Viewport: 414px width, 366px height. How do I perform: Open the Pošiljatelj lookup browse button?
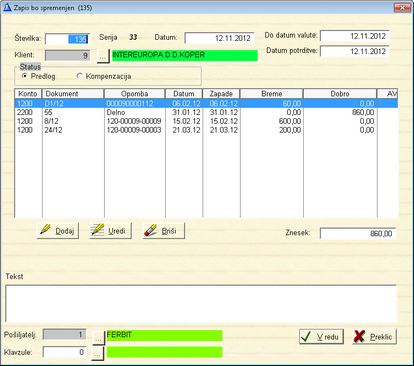(98, 337)
